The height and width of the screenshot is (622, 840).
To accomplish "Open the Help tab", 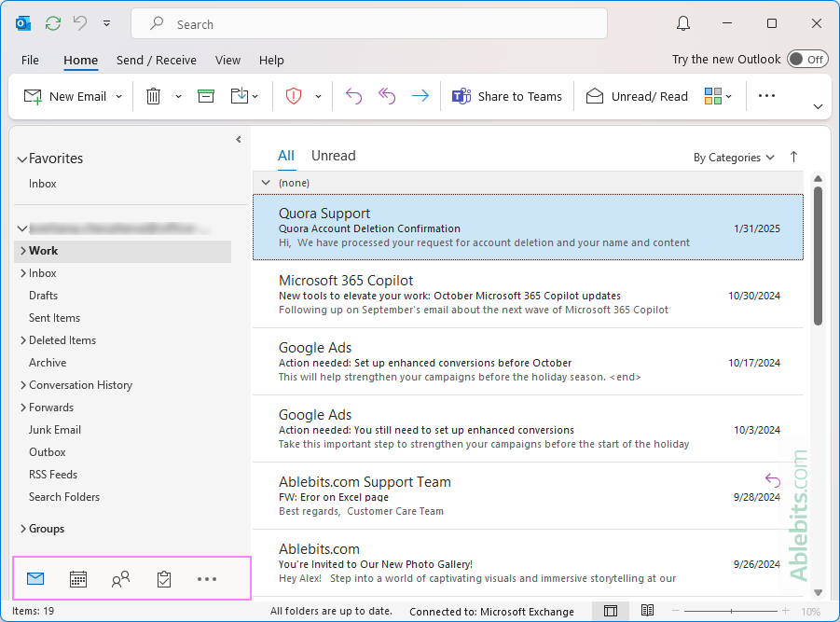I will pyautogui.click(x=271, y=60).
